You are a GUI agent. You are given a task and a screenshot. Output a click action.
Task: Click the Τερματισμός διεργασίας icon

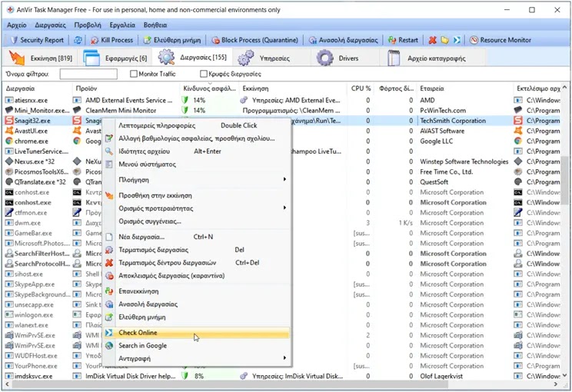pyautogui.click(x=108, y=250)
